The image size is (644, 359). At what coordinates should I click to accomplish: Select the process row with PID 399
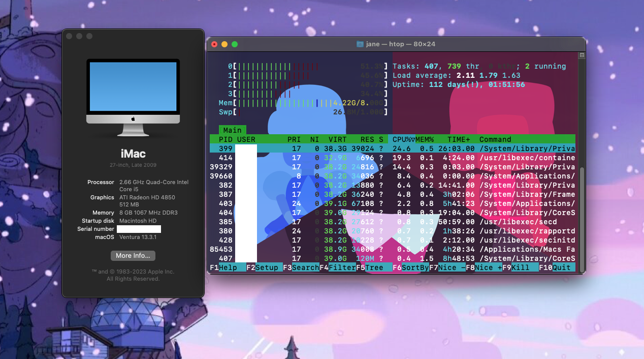356,148
